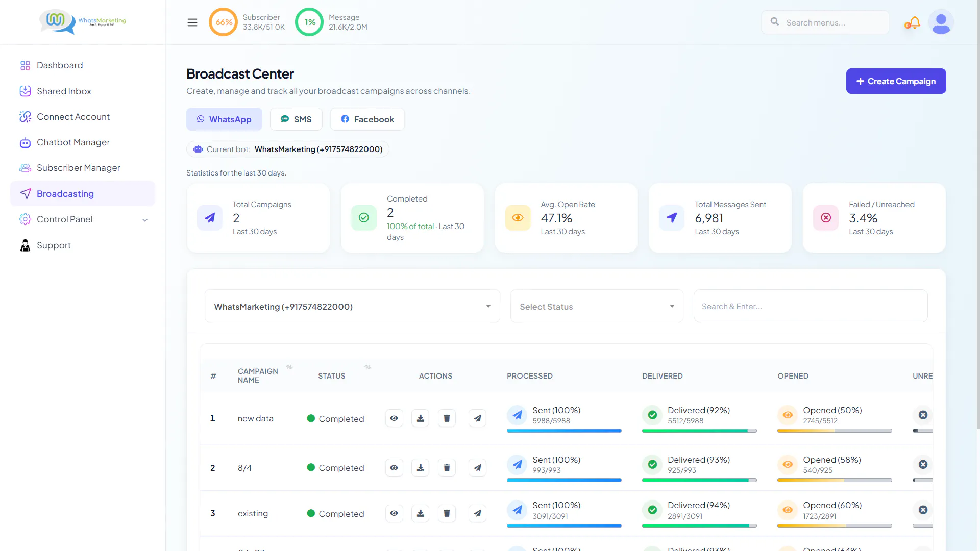Click the Opened progress bar for existing
Image resolution: width=980 pixels, height=551 pixels.
coord(835,525)
